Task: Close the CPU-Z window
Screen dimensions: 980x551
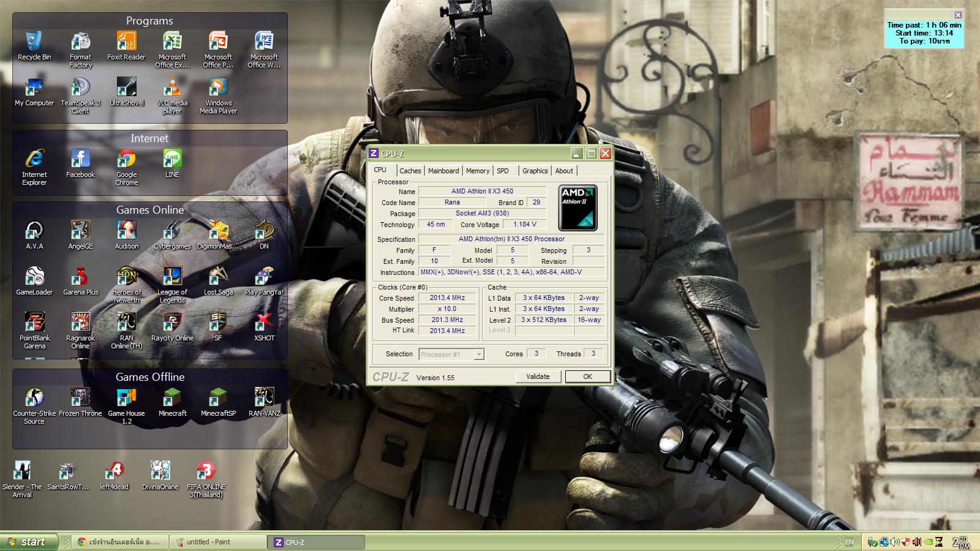Action: click(605, 154)
